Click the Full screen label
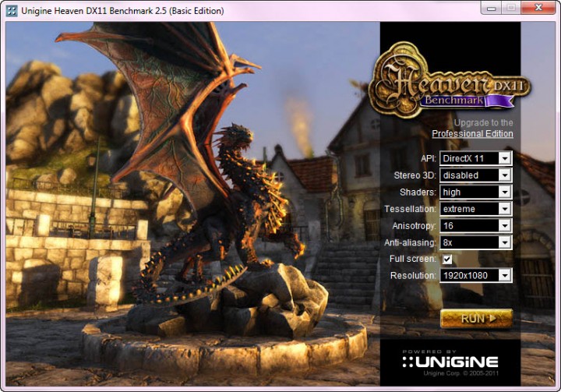 (x=413, y=259)
